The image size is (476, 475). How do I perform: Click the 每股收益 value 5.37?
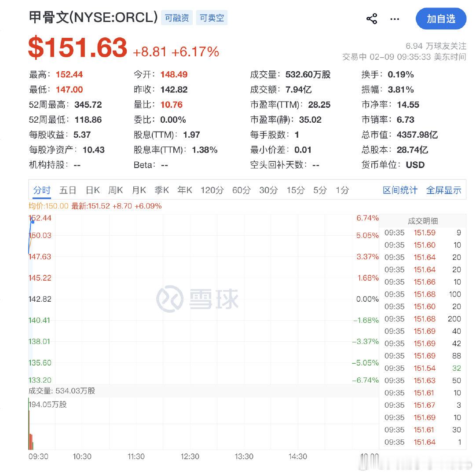pos(82,135)
